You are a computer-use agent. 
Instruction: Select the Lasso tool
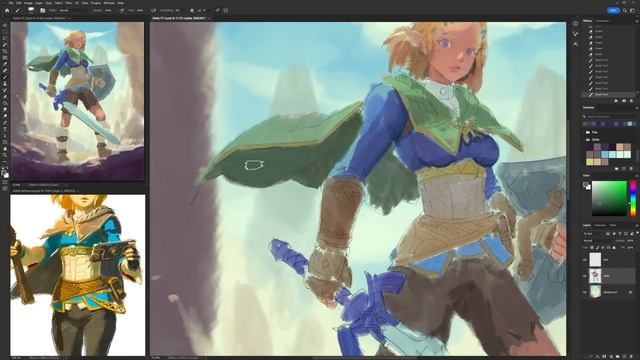[x=5, y=38]
